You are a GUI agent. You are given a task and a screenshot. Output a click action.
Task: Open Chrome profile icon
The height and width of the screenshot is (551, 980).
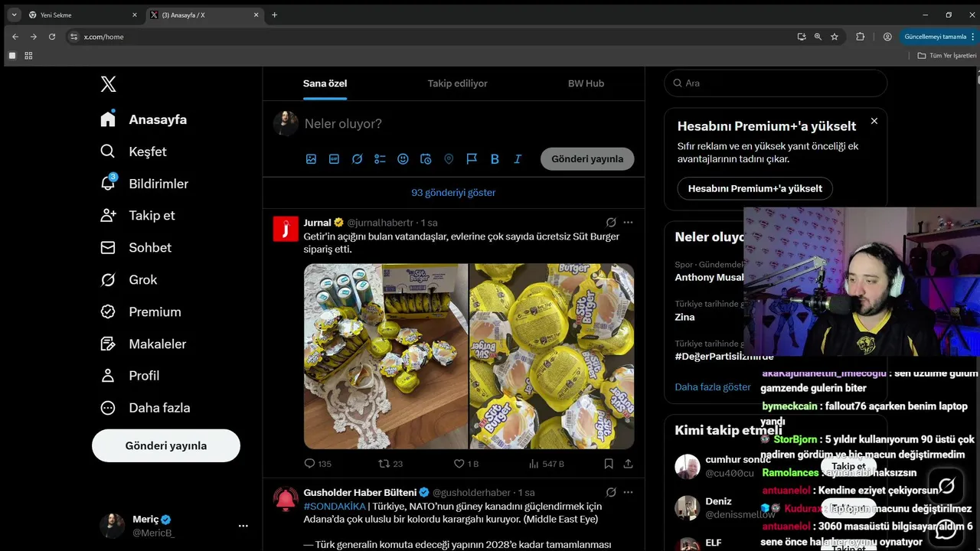coord(887,37)
